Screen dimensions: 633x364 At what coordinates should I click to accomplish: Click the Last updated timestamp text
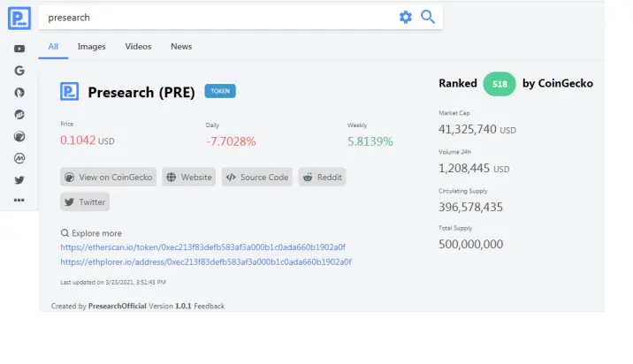113,283
